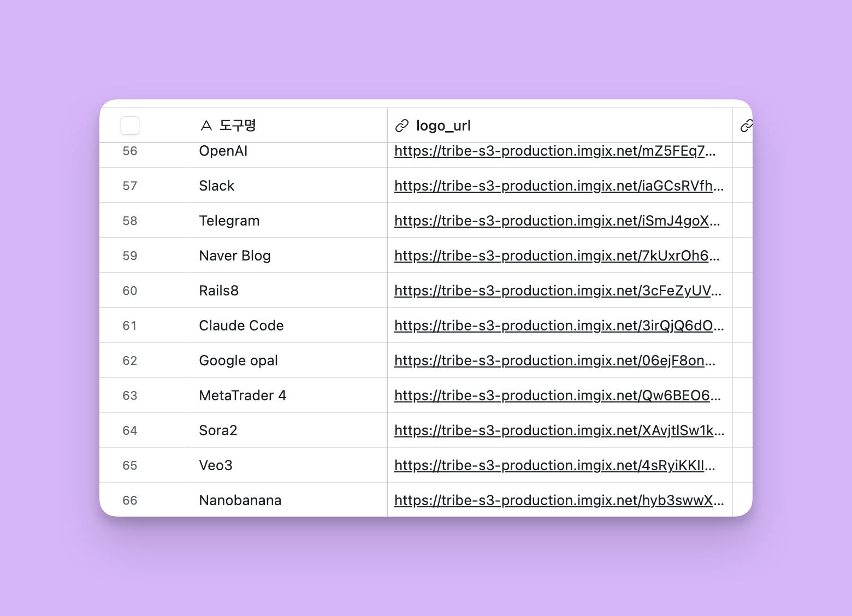Screen dimensions: 852x616
Task: Select the row checkbox area for Veo3
Action: pos(130,465)
